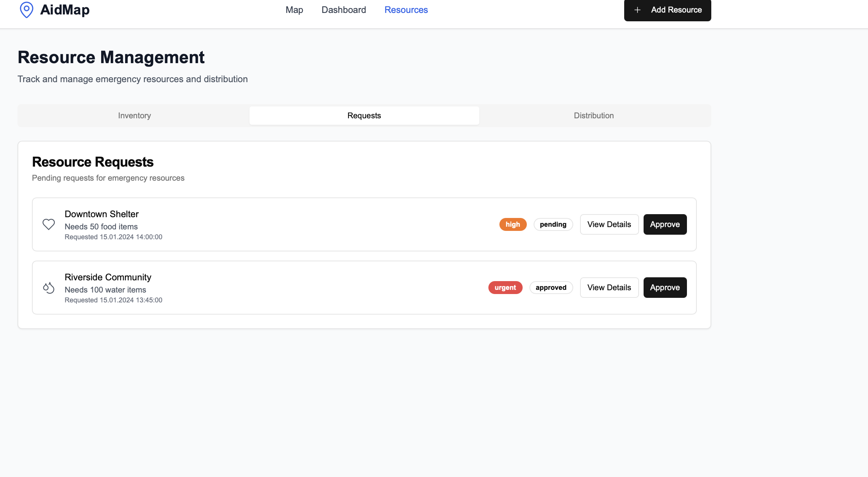Screen dimensions: 868x477
Task: Click the orange high priority badge
Action: pos(512,224)
